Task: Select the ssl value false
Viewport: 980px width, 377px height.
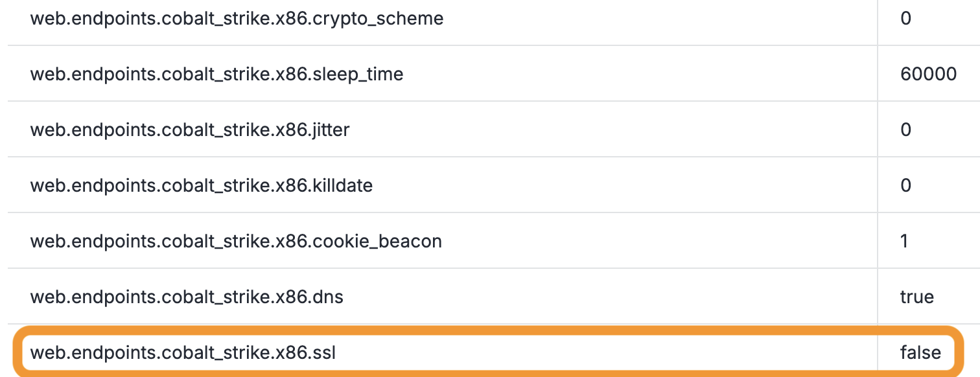Action: pos(920,352)
